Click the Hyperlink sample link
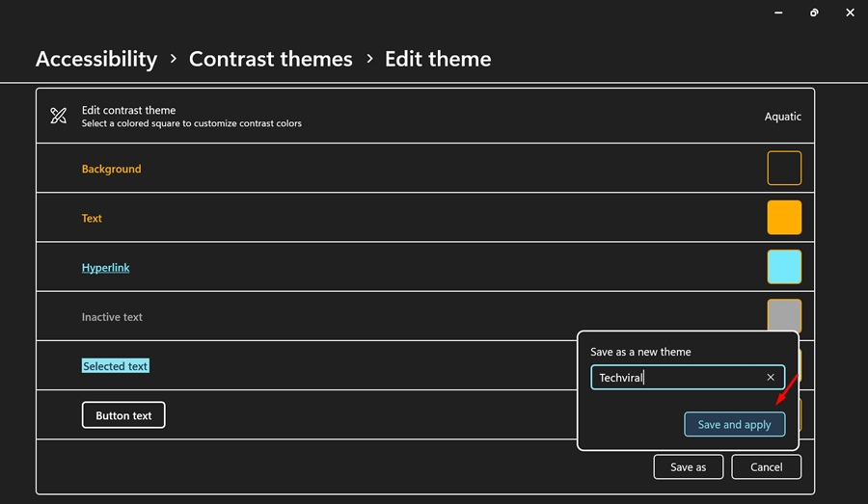868x504 pixels. tap(106, 268)
